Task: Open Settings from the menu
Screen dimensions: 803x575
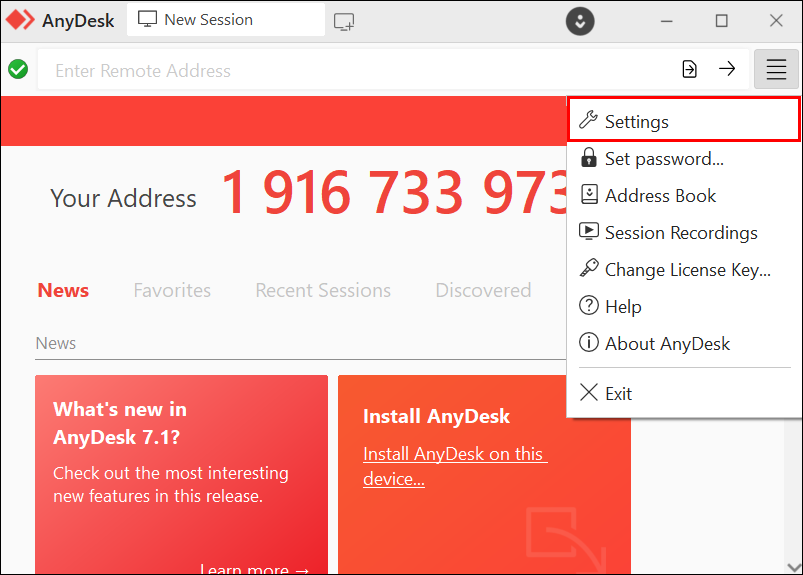Action: click(684, 121)
